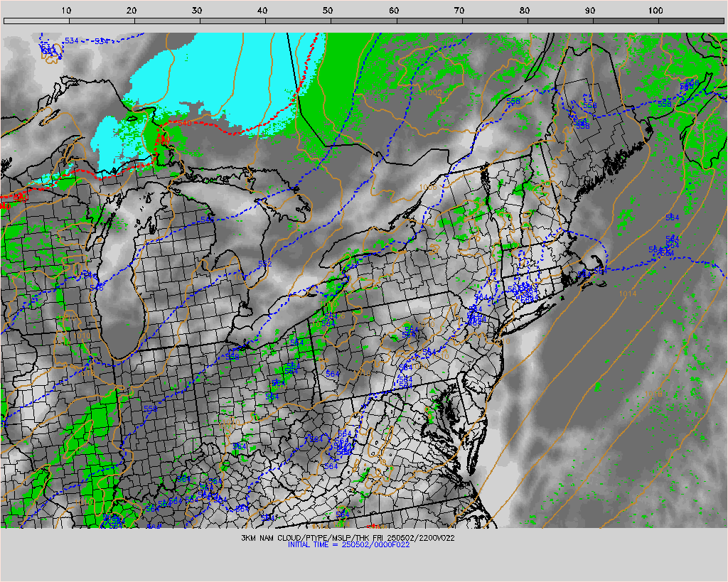The width and height of the screenshot is (728, 582).
Task: Click the "80" label on the cloud scale
Action: coord(525,10)
